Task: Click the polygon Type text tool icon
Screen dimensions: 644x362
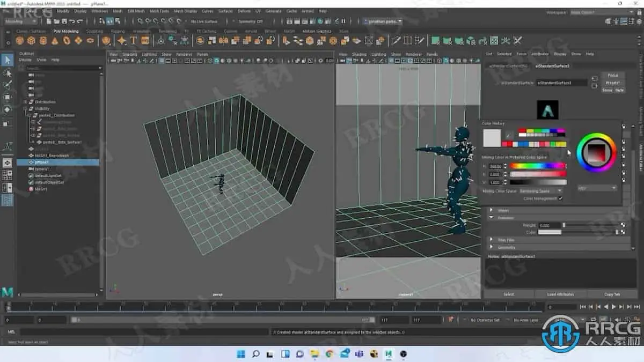Action: 134,41
